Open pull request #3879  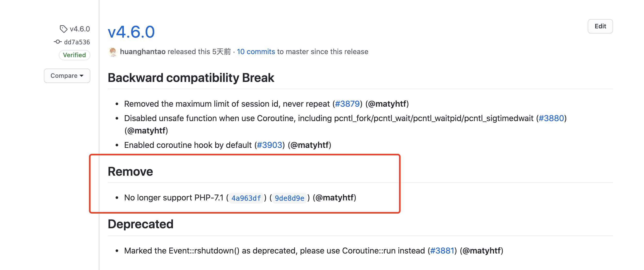pos(347,104)
